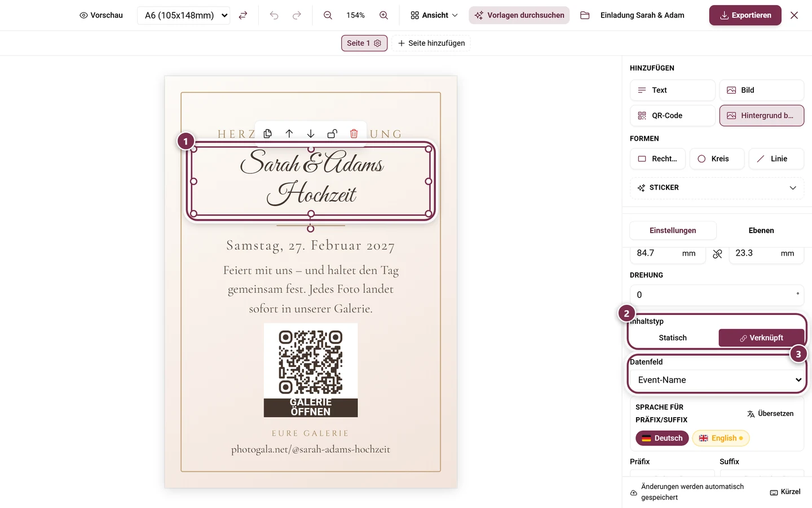Add a QR-Code element
This screenshot has height=508, width=812.
672,116
